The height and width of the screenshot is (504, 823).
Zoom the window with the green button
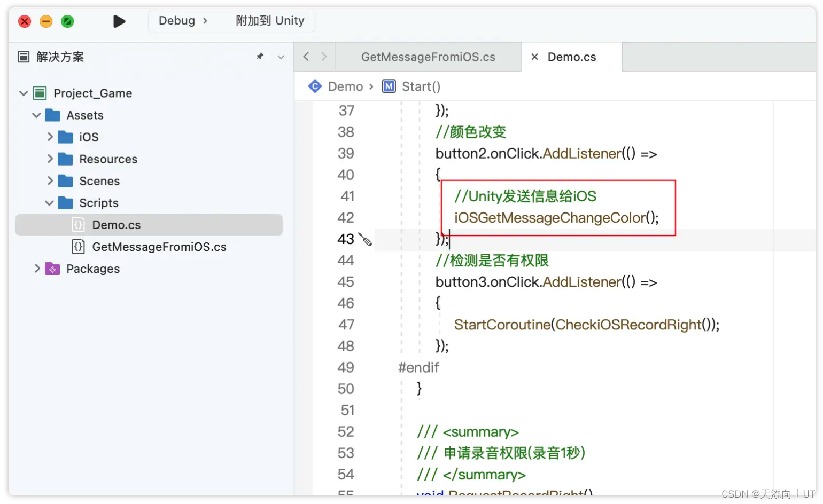(67, 21)
